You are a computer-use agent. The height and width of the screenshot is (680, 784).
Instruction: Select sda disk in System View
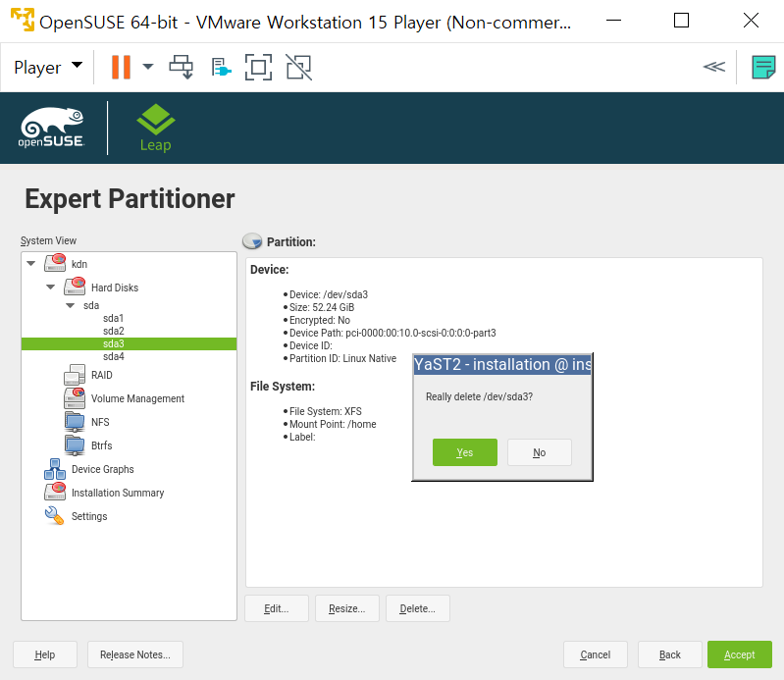click(91, 305)
